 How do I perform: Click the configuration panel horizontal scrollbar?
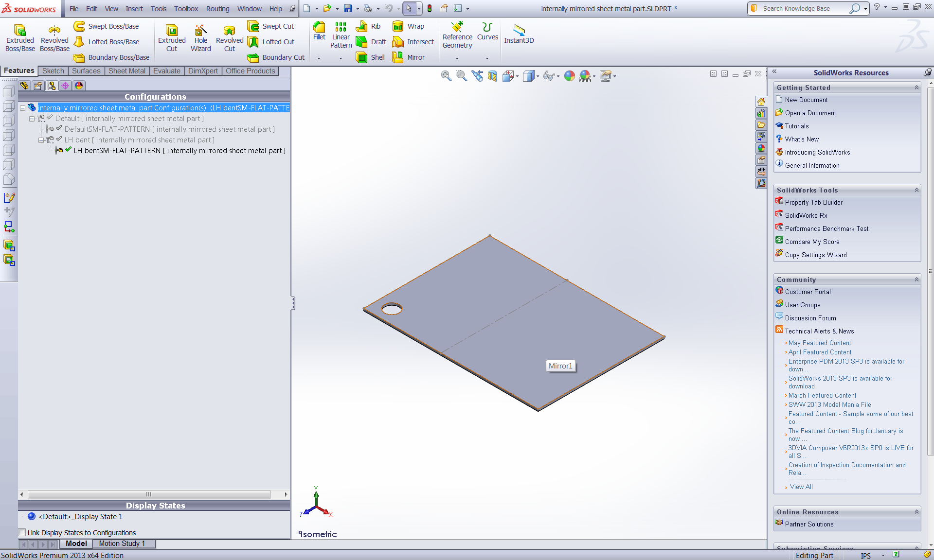pos(149,494)
